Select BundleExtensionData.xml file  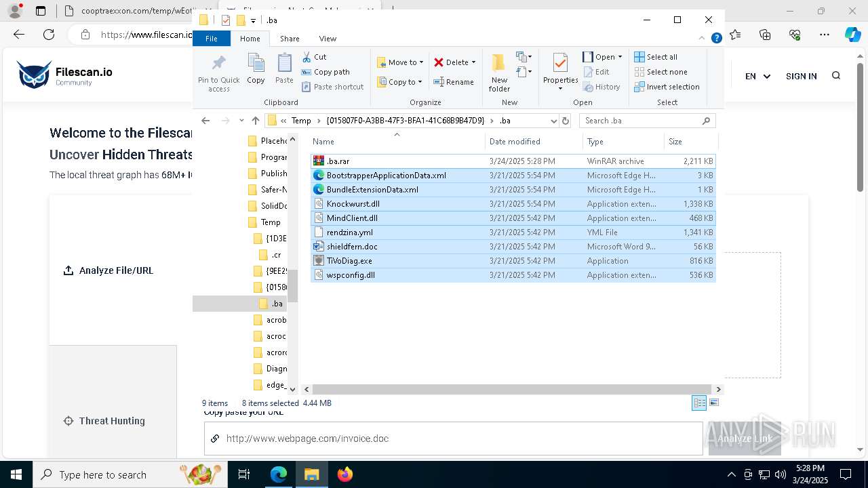(513, 190)
